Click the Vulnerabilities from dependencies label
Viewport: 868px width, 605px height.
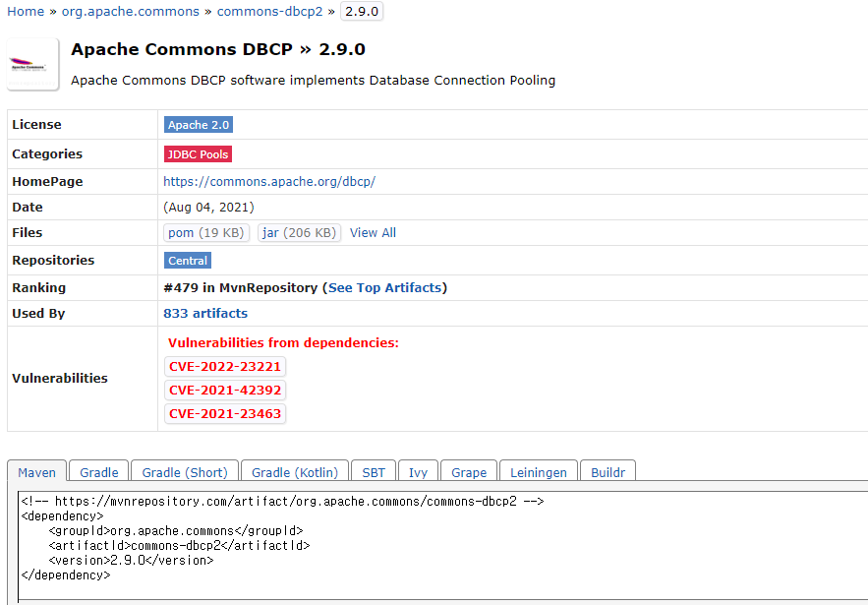coord(283,343)
